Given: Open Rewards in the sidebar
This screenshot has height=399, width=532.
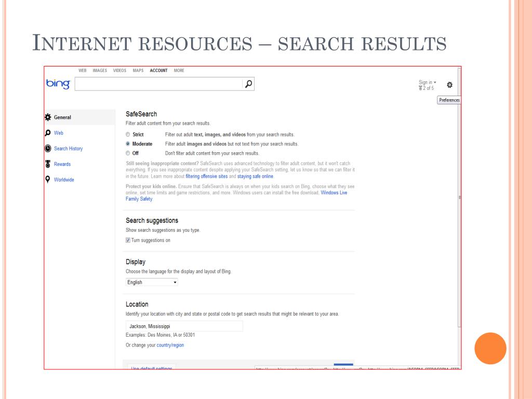Looking at the screenshot, I should point(62,164).
